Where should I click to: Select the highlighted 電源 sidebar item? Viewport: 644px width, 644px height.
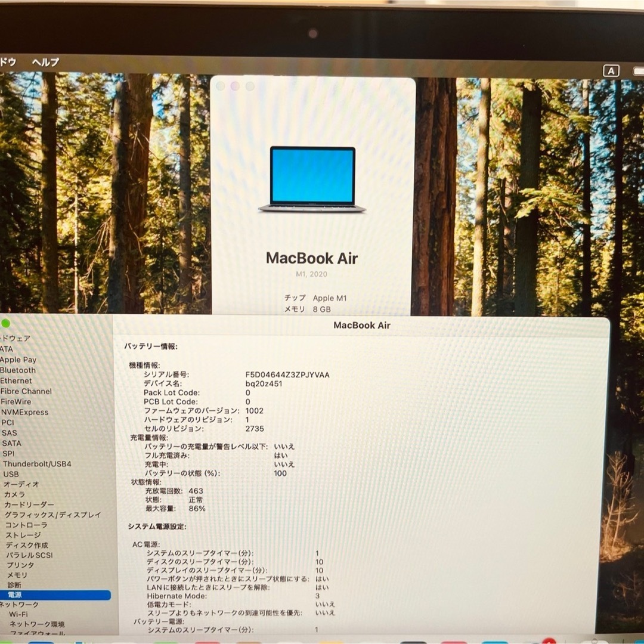(55, 595)
